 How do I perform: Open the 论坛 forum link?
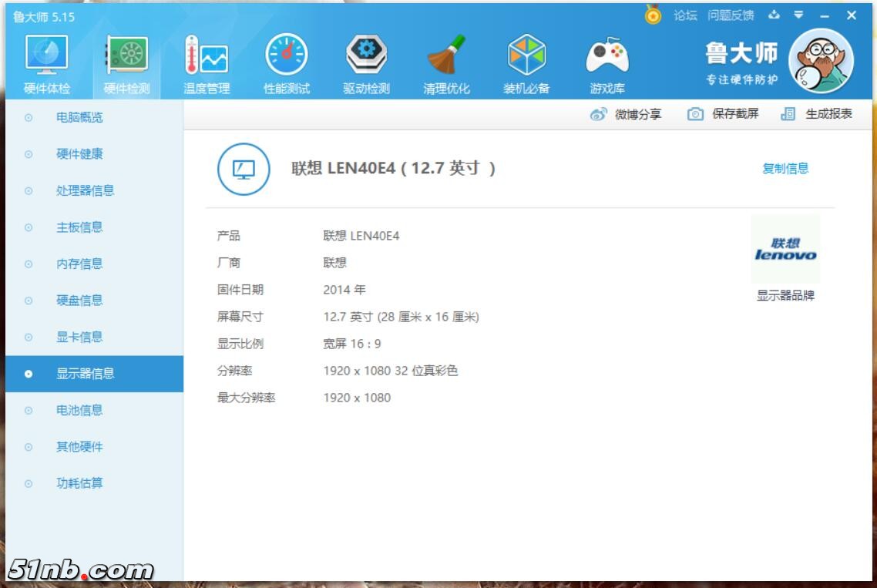[x=685, y=15]
